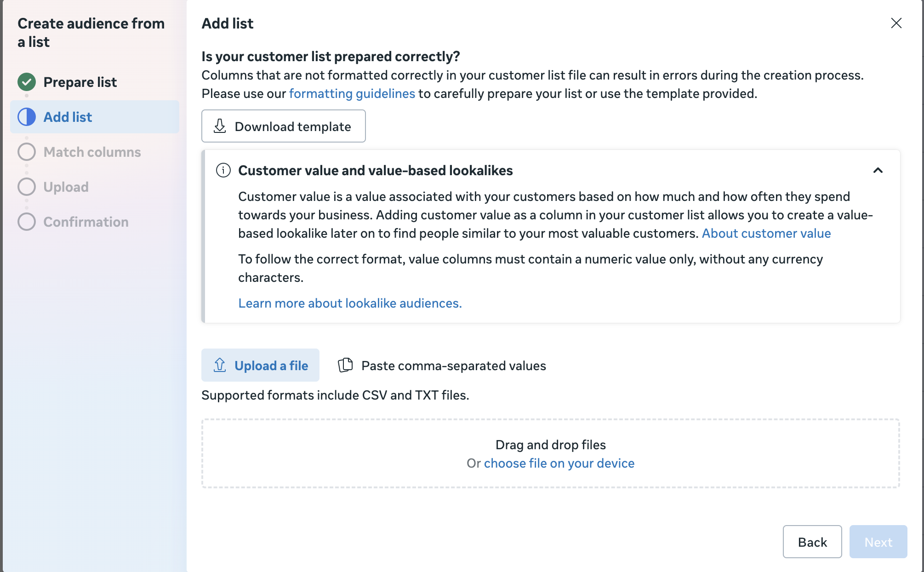Click the empty Confirmation step circle
The height and width of the screenshot is (572, 924).
(27, 222)
